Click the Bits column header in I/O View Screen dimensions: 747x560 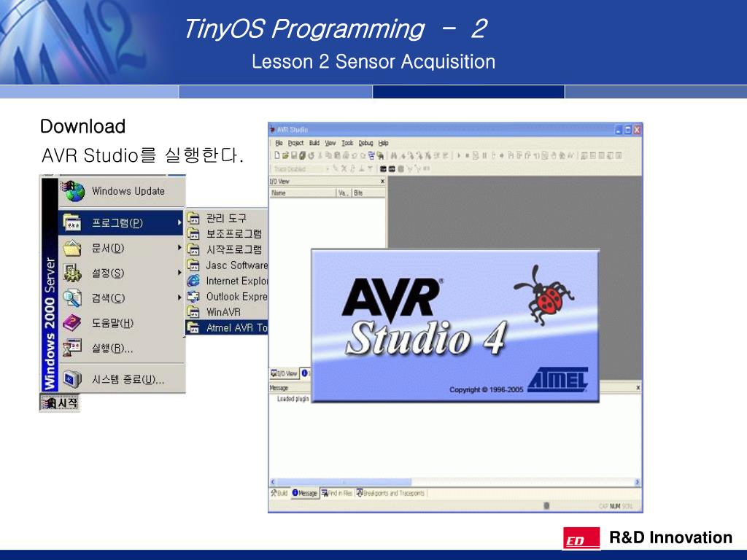pyautogui.click(x=368, y=192)
